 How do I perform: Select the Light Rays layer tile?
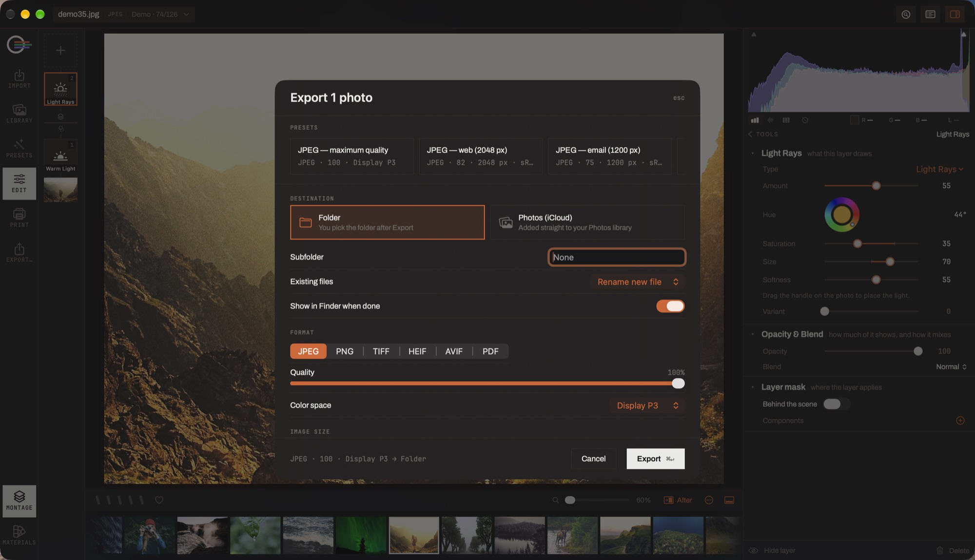[x=60, y=89]
